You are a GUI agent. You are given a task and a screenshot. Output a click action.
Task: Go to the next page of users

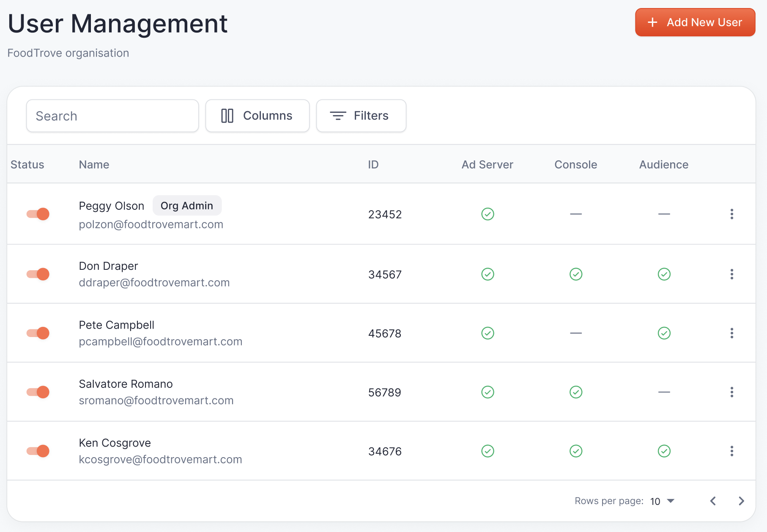point(741,501)
